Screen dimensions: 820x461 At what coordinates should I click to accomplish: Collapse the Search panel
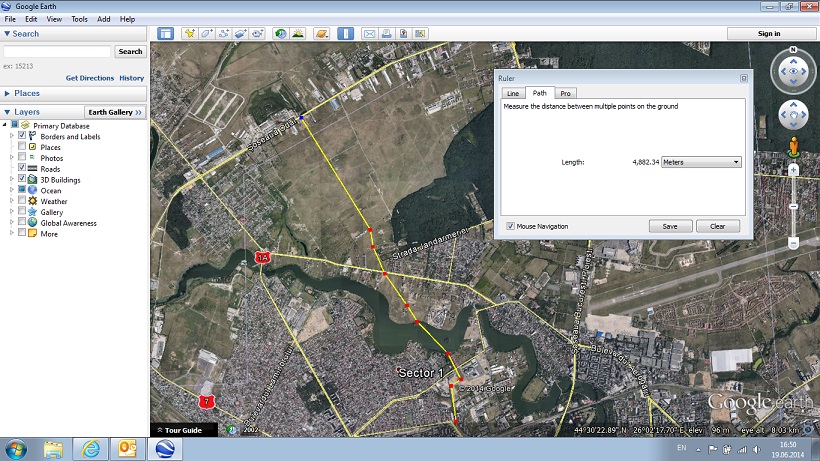coord(7,33)
